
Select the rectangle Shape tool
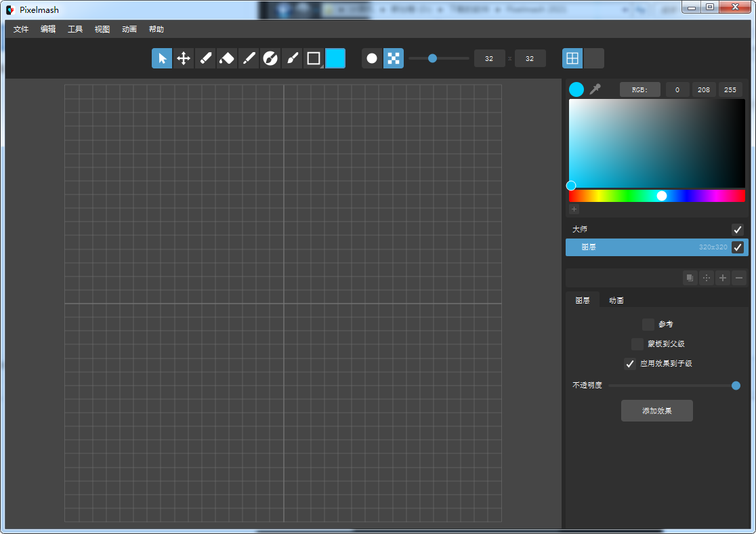click(x=314, y=58)
